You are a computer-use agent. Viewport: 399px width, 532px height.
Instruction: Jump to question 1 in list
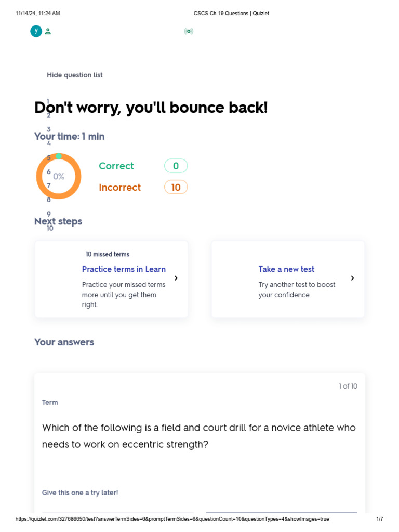coord(48,101)
